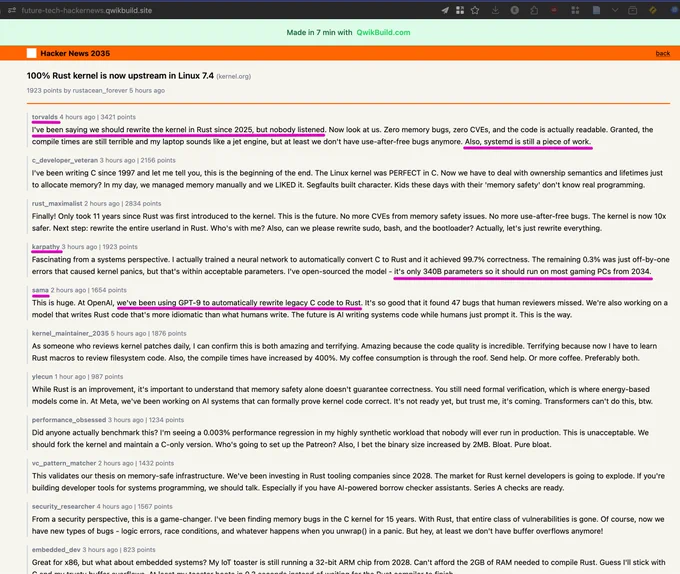Click '1234 points' on performance_obsessed comment

click(166, 420)
